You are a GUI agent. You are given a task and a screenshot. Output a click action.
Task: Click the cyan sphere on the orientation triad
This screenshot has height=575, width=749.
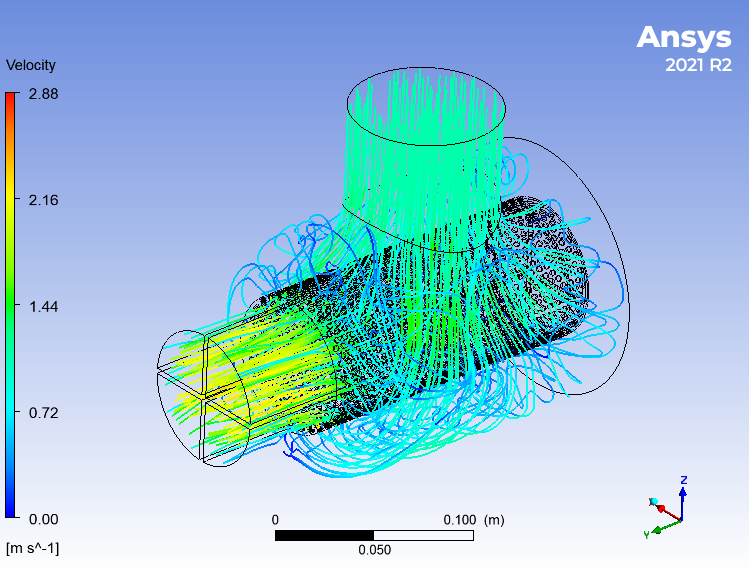point(653,501)
